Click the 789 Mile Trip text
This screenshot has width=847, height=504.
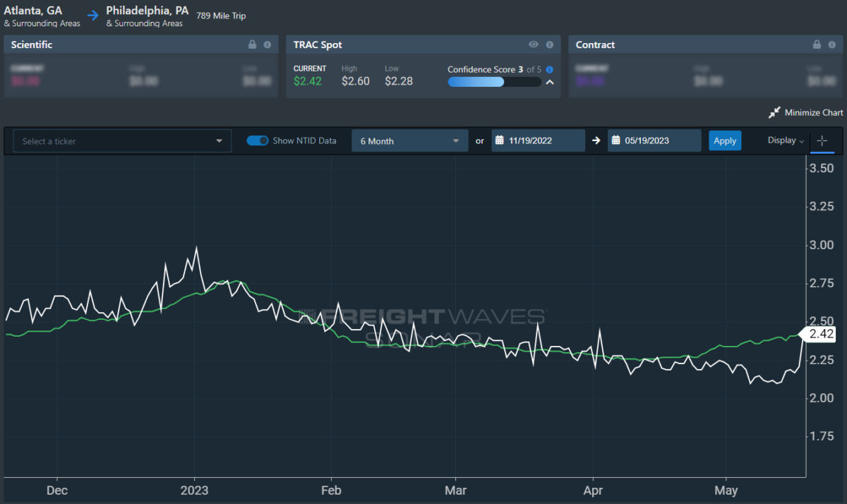[222, 16]
